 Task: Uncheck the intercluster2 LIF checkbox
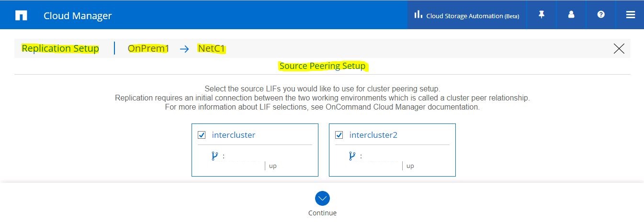tap(339, 135)
